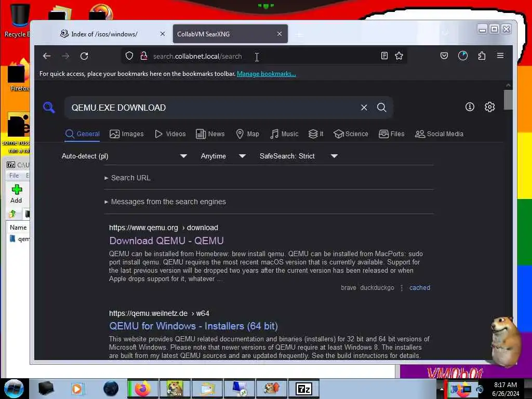This screenshot has width=532, height=399.
Task: Submit search with the magnifier button
Action: coord(382,108)
